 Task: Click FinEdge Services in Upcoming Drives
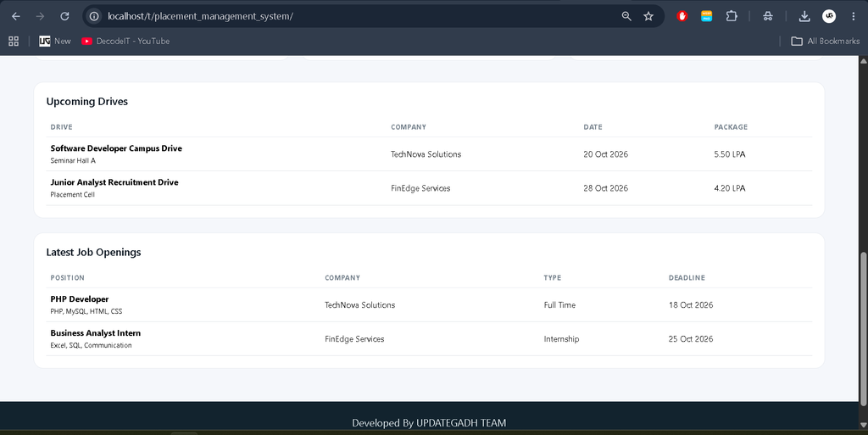click(420, 188)
